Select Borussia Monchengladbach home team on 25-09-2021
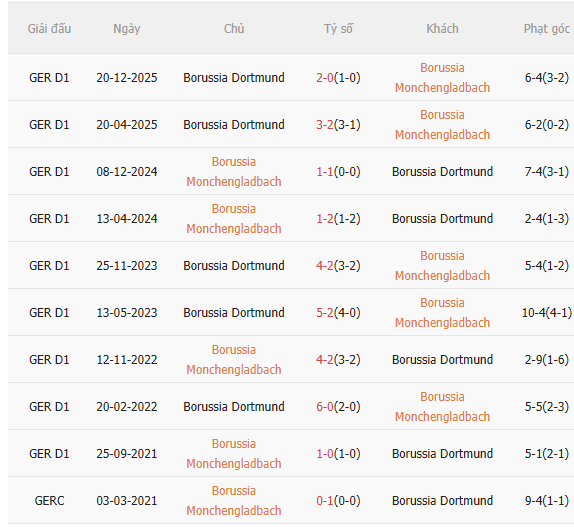Viewport: 574px width, 527px height. pos(234,453)
